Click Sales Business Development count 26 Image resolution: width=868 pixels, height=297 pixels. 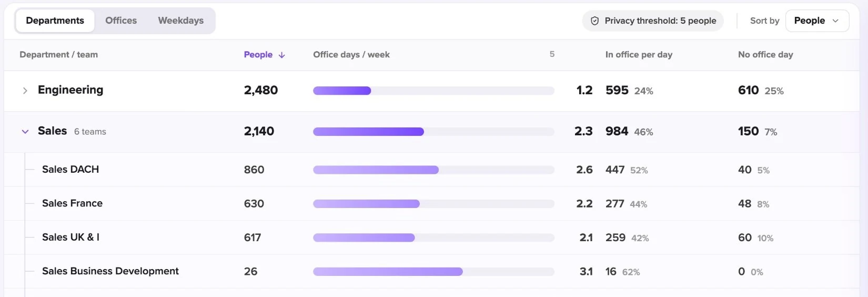[250, 271]
